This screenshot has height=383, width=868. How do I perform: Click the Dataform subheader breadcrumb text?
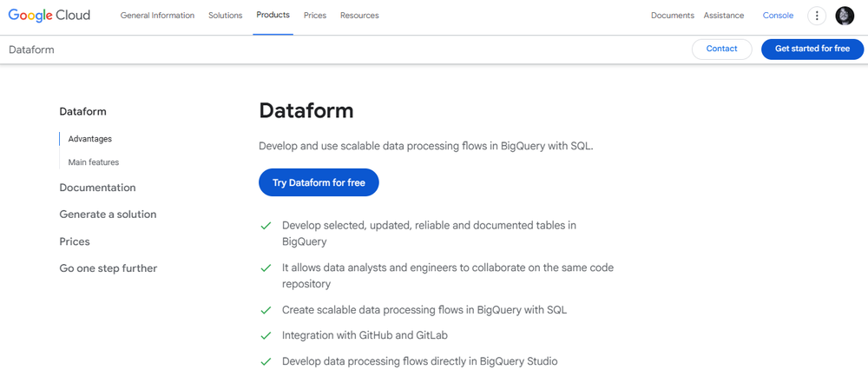[x=31, y=50]
